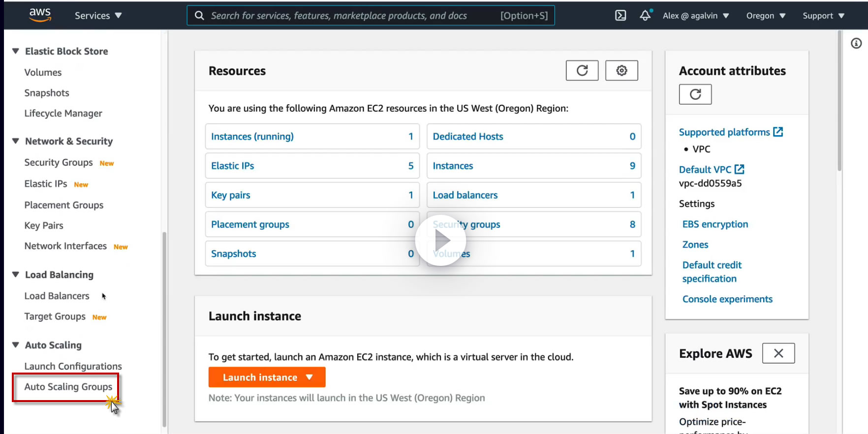Click the info icon at right edge
The width and height of the screenshot is (868, 434).
[x=856, y=44]
